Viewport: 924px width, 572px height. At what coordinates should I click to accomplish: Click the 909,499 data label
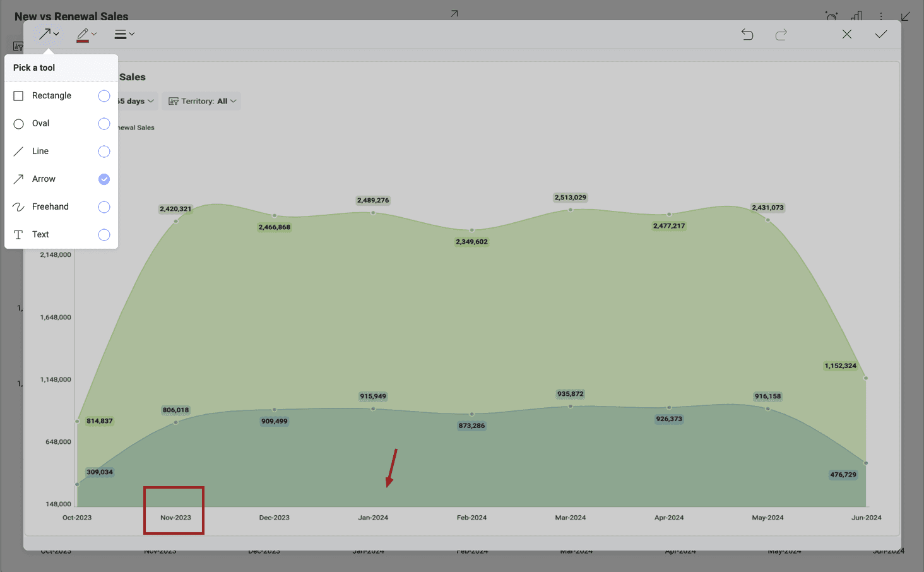point(275,422)
